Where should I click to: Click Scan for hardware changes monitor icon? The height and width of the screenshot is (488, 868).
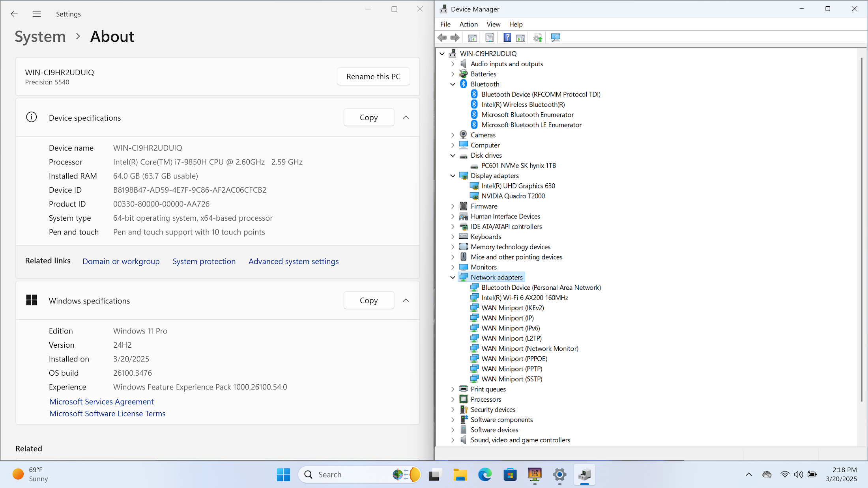coord(556,37)
